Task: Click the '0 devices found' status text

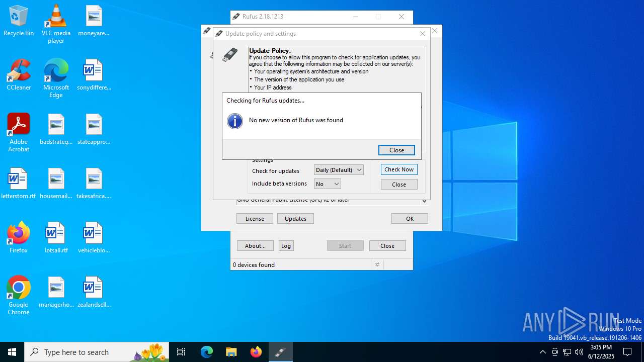Action: click(254, 264)
